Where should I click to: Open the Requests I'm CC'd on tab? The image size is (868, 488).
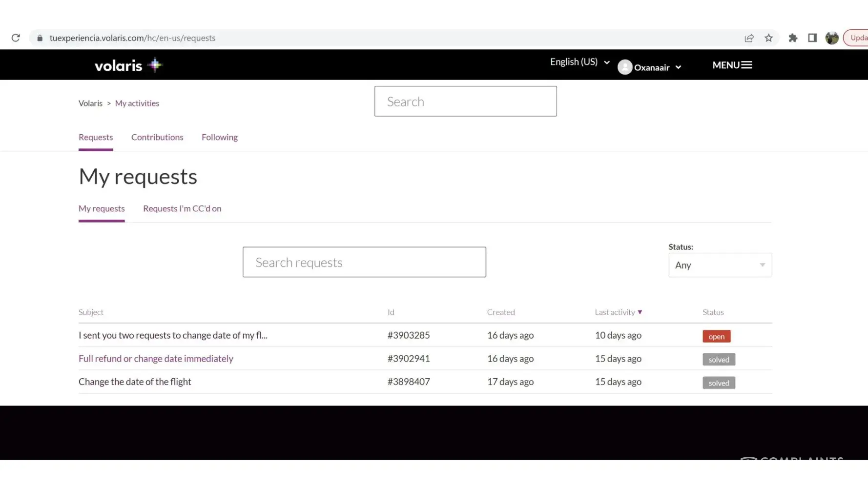click(x=182, y=208)
